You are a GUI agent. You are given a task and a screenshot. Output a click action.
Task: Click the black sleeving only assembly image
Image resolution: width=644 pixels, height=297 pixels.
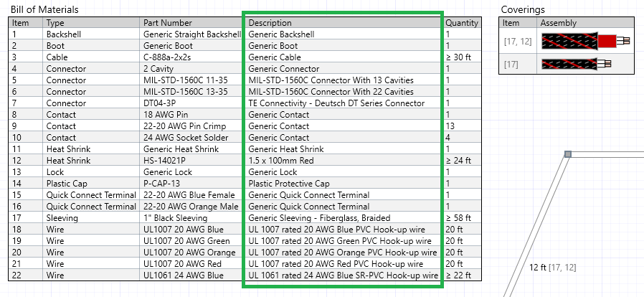577,64
